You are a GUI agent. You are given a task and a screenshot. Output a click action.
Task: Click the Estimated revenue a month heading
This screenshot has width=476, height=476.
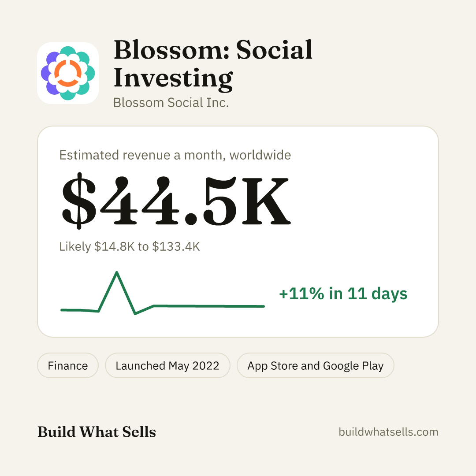tap(175, 155)
